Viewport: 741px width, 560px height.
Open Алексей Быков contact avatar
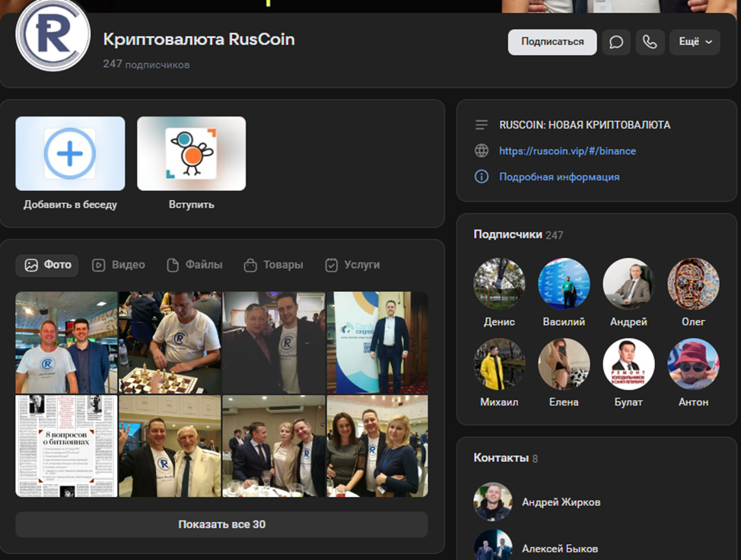click(x=493, y=545)
